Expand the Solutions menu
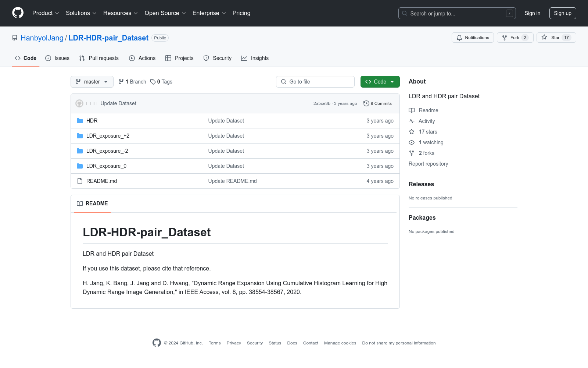588x368 pixels. point(81,13)
